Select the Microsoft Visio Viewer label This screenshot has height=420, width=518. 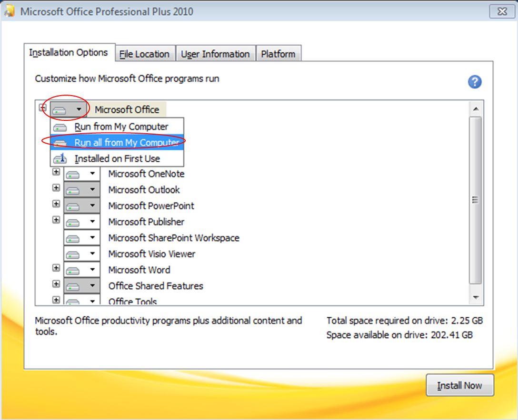point(151,254)
